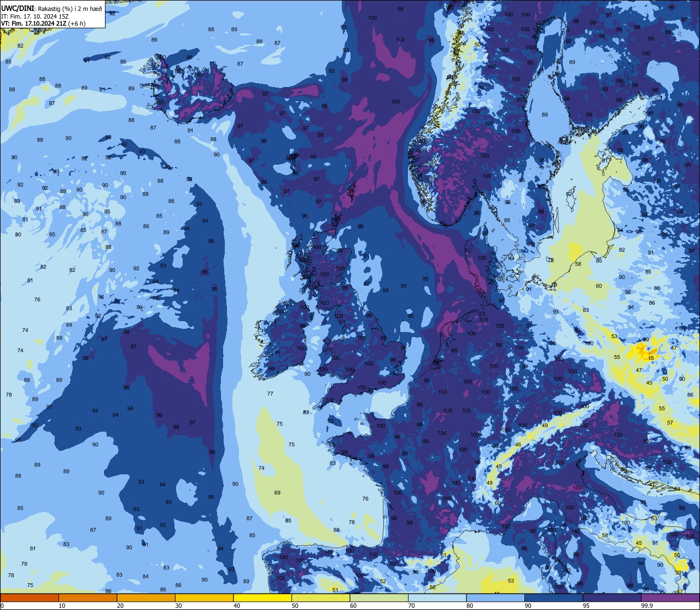
Task: Click the legend tick label "70"
Action: point(411,606)
